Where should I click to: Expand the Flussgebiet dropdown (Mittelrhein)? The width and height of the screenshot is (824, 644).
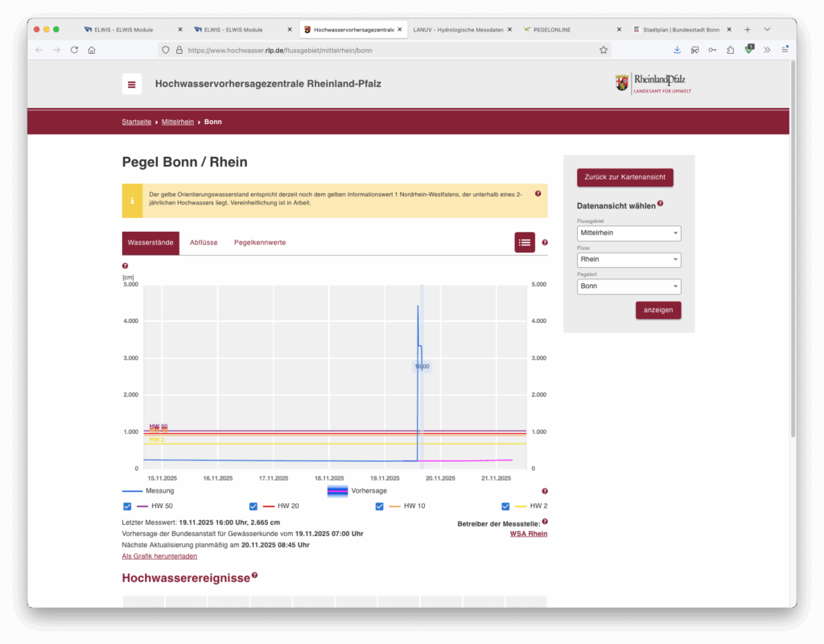click(x=629, y=233)
